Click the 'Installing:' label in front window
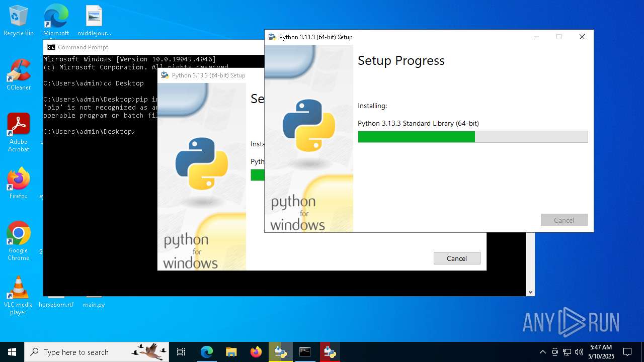The image size is (644, 362). point(372,106)
